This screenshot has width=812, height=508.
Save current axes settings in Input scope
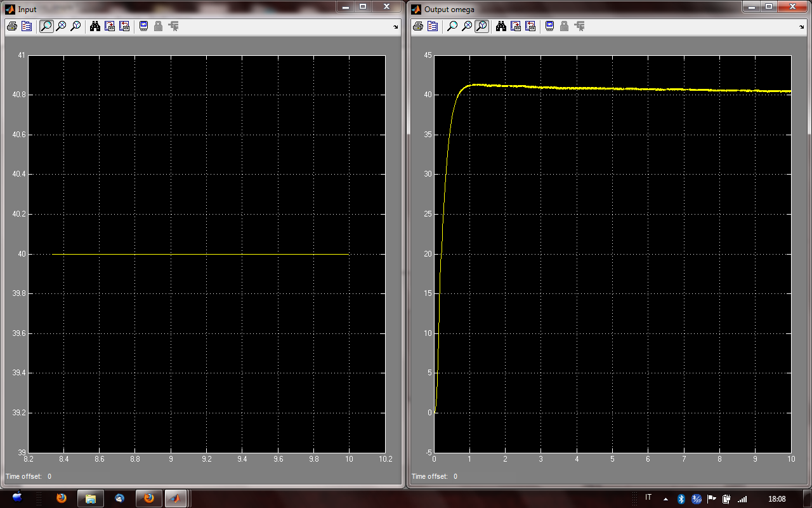pyautogui.click(x=110, y=26)
